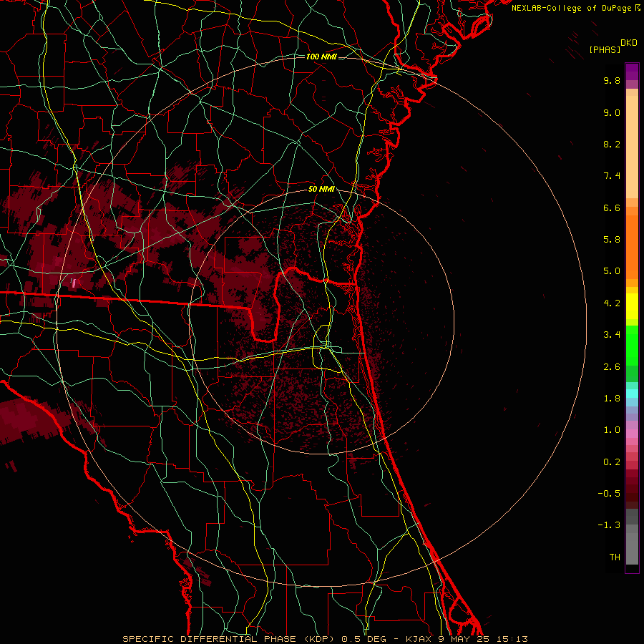
Task: Click the 9.8 value on the color scale
Action: coord(612,80)
